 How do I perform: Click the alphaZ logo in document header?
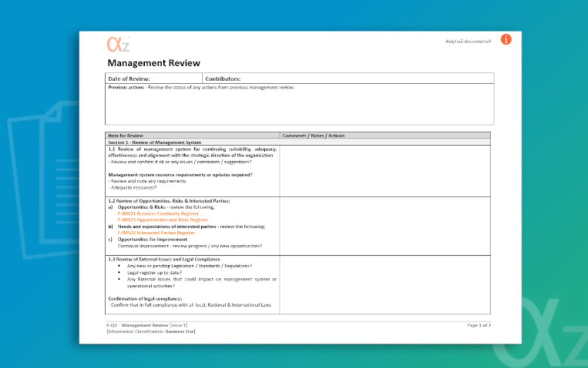pyautogui.click(x=118, y=44)
